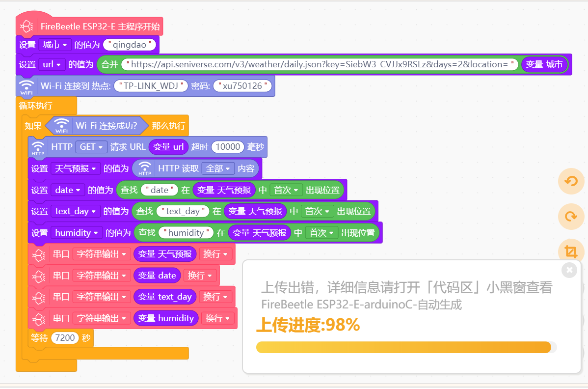Click the 变量 url block in HTTP request
The image size is (588, 389).
coord(168,147)
